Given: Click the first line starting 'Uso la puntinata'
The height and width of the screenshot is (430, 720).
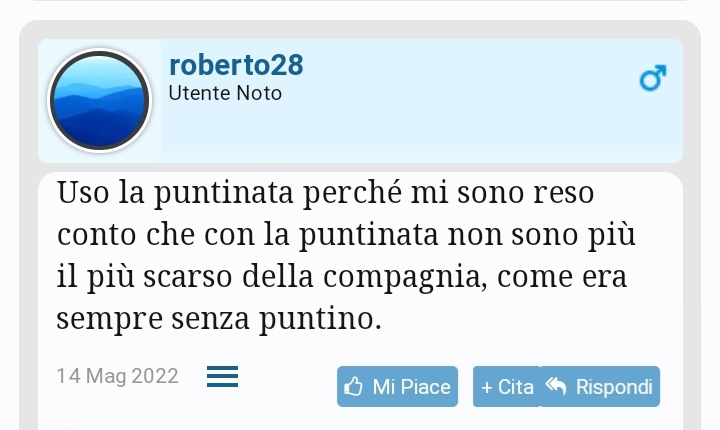Looking at the screenshot, I should tap(326, 193).
